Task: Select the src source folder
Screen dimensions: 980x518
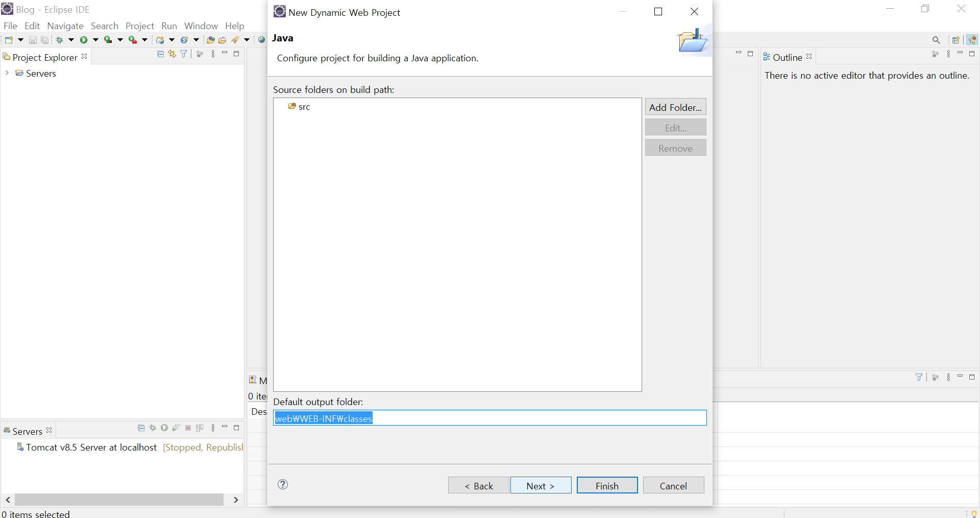Action: (299, 106)
